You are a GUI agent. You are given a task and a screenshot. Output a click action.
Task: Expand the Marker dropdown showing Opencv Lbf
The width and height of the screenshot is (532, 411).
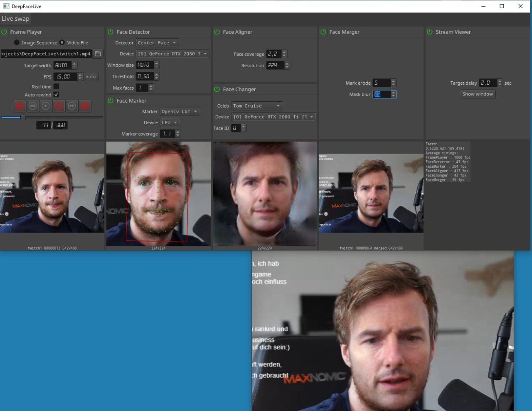pos(180,112)
